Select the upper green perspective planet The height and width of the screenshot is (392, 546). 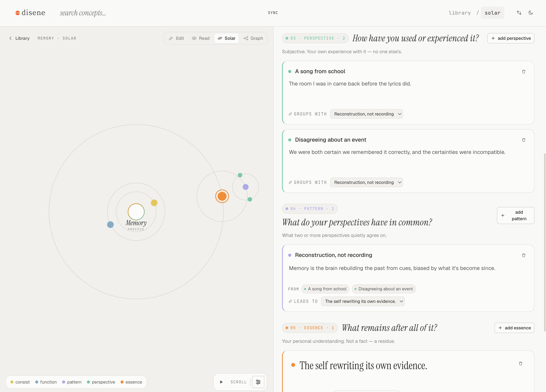coord(240,175)
